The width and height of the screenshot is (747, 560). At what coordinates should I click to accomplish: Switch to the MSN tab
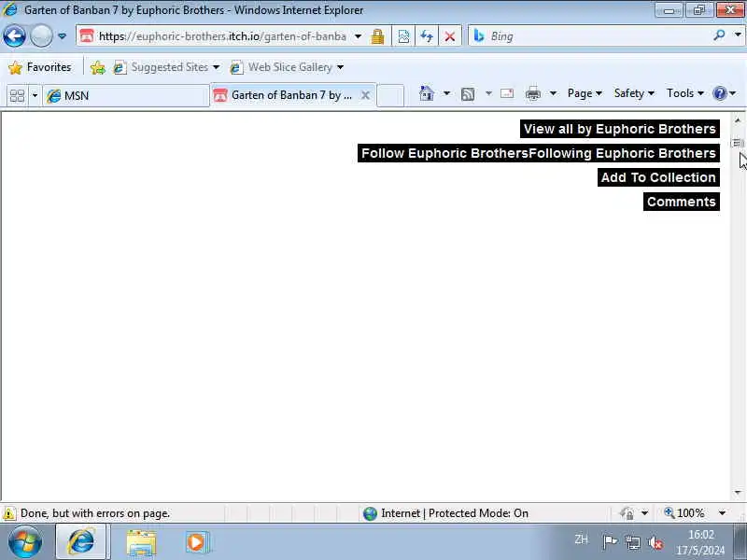coord(126,96)
